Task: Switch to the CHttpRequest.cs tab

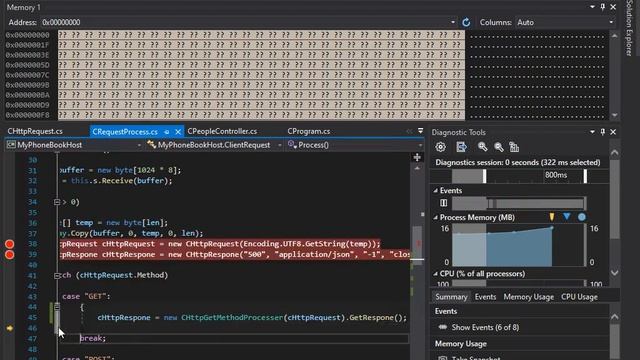Action: tap(35, 131)
